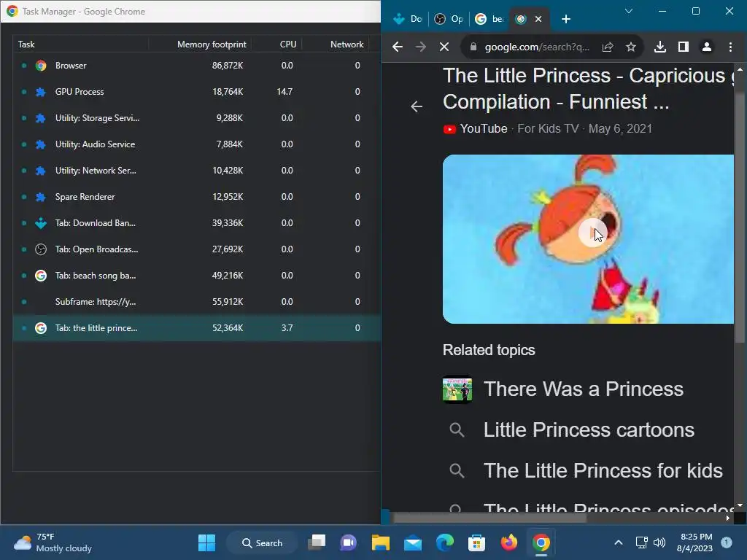Click the 52,364K memory value
The width and height of the screenshot is (747, 560).
click(x=228, y=327)
